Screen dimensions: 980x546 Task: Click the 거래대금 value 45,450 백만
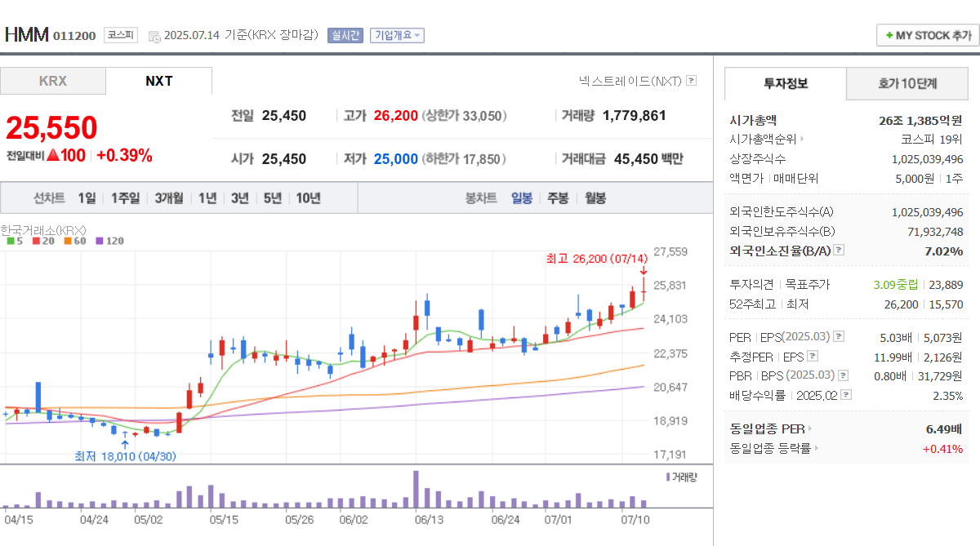(648, 159)
